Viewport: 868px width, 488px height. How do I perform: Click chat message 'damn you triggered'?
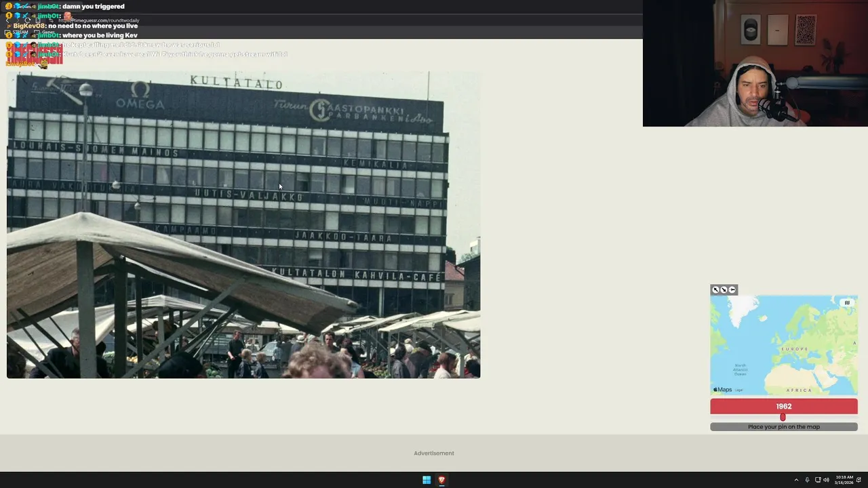pyautogui.click(x=94, y=6)
